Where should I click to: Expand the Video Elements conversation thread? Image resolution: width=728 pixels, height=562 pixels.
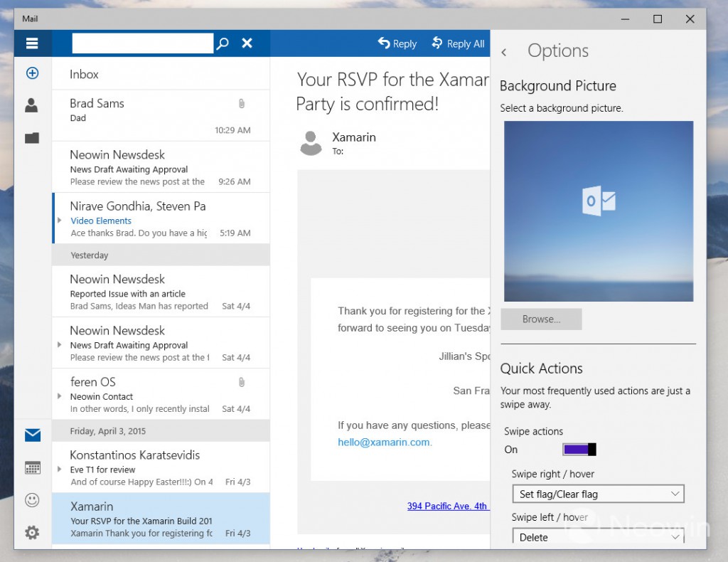click(60, 220)
